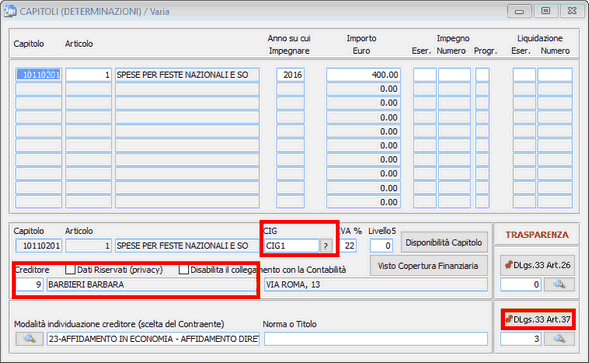Click lower description field SPESE PER FESTE NAZIONALI

(187, 246)
